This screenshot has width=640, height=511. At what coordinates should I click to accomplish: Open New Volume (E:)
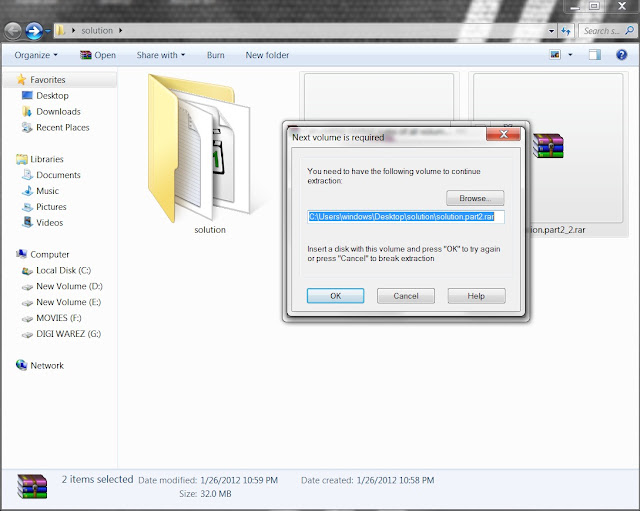click(68, 302)
